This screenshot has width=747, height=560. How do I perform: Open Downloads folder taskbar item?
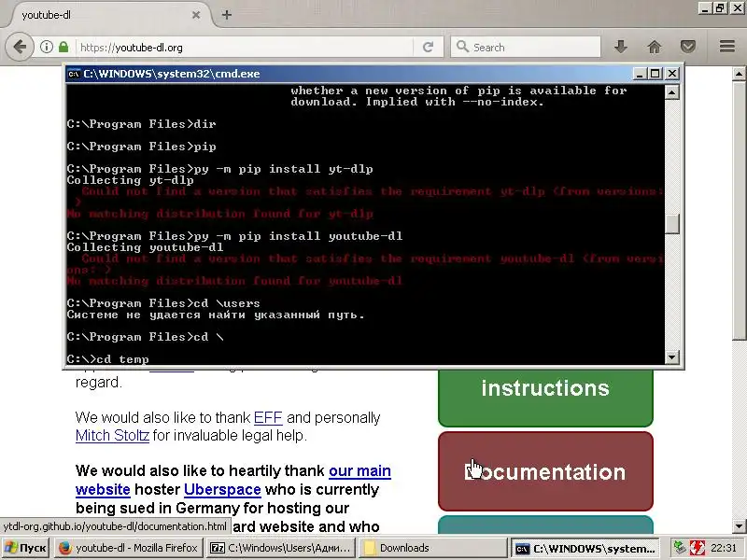432,548
